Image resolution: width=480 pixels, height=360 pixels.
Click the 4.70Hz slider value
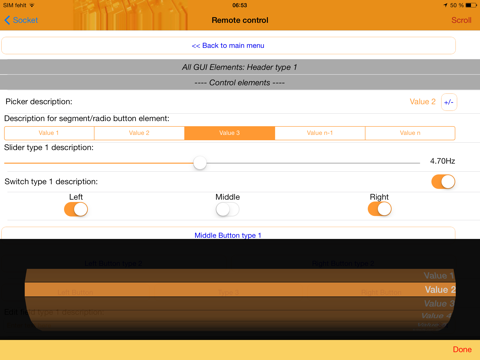click(x=442, y=161)
